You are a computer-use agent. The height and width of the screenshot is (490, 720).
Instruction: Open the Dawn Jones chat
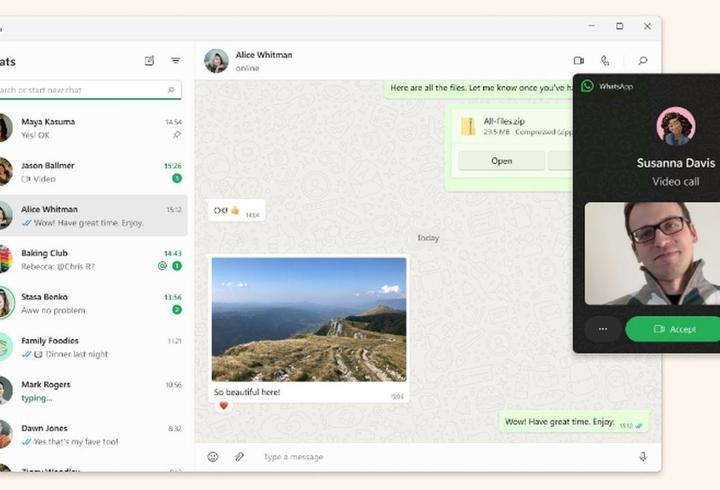93,434
